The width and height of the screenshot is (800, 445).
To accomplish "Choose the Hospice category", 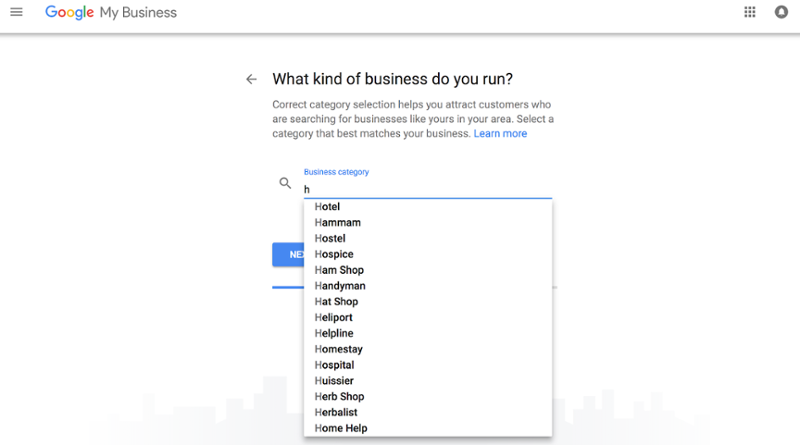I will pos(428,254).
